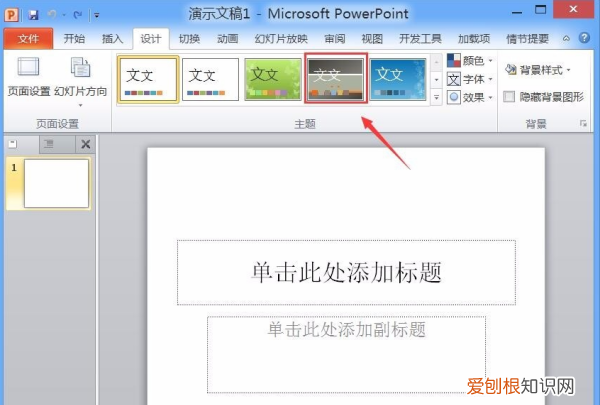Switch to the 开始 tab
The height and width of the screenshot is (405, 600).
[x=74, y=39]
